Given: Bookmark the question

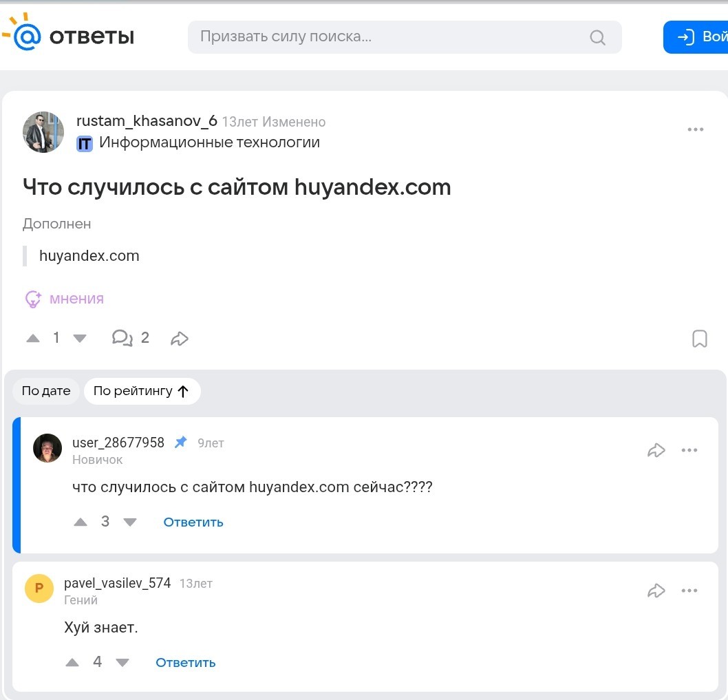Looking at the screenshot, I should 700,339.
